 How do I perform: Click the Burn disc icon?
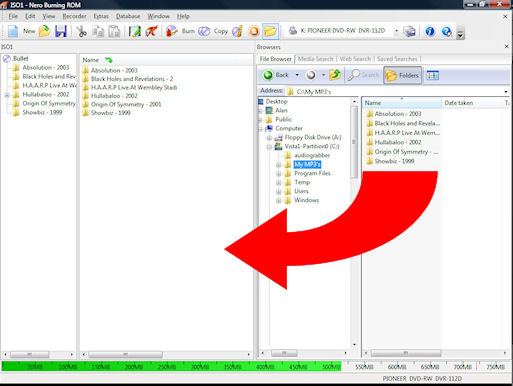click(172, 31)
